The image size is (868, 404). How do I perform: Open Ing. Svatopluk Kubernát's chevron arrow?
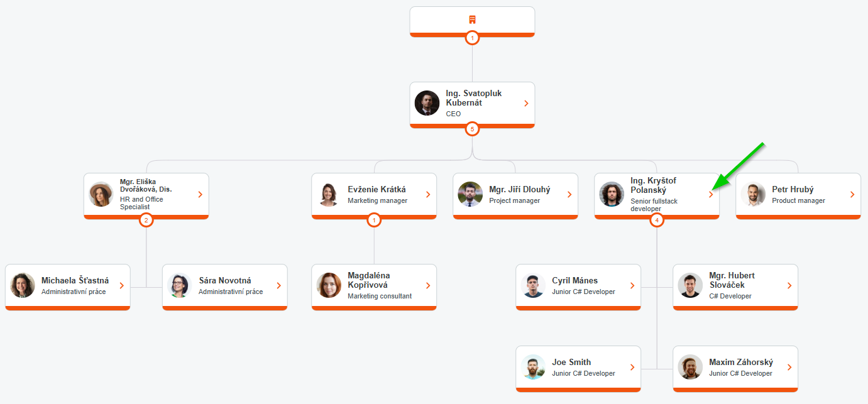[x=526, y=104]
